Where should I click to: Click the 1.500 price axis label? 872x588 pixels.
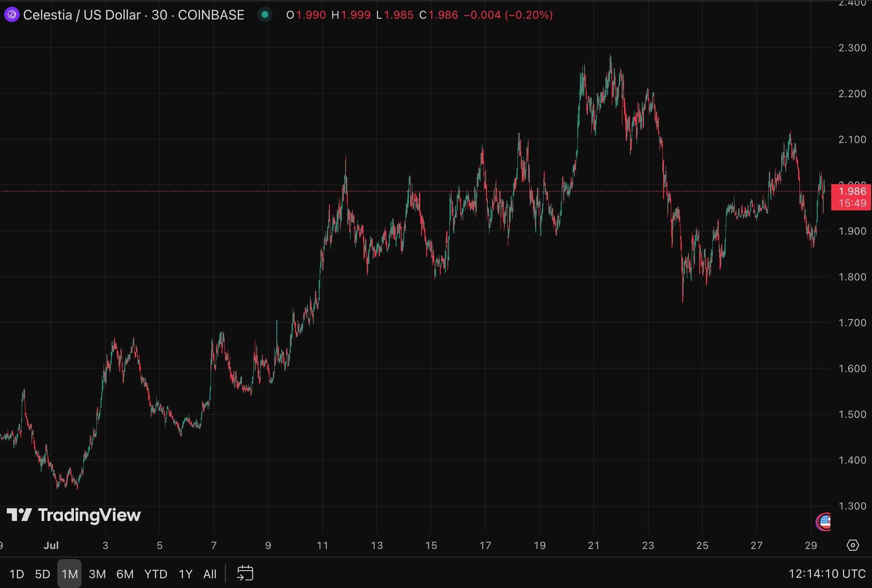point(852,414)
